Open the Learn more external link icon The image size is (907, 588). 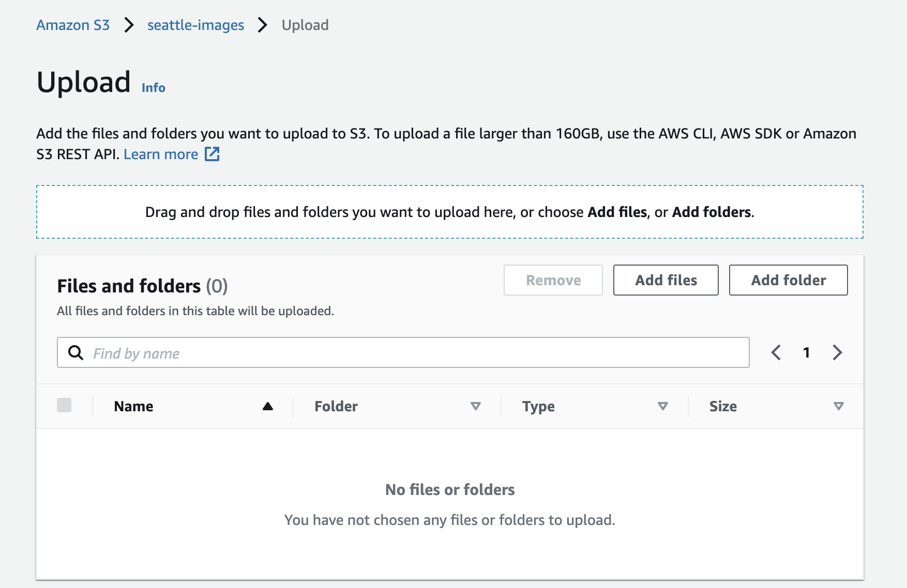[212, 154]
